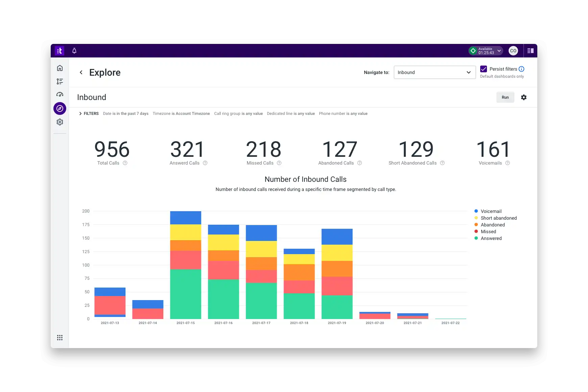Open Settings via the sidebar gear icon
588x392 pixels.
point(60,122)
